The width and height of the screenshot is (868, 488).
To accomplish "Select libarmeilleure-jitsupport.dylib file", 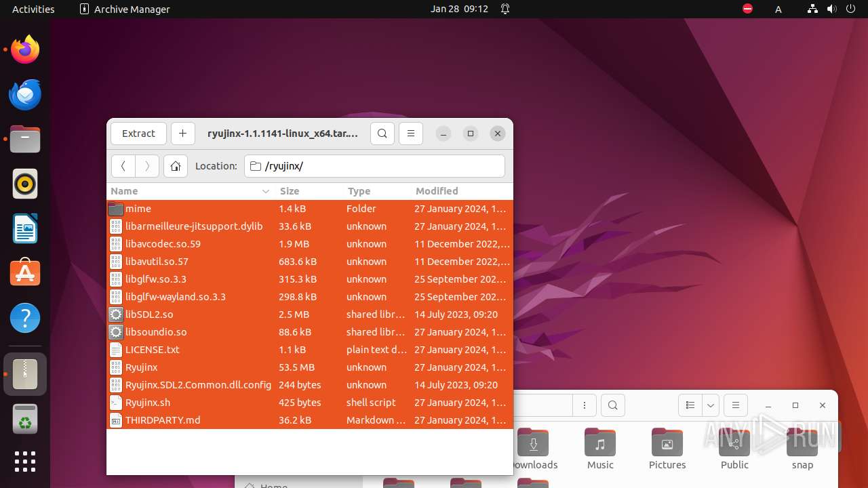I will point(310,226).
